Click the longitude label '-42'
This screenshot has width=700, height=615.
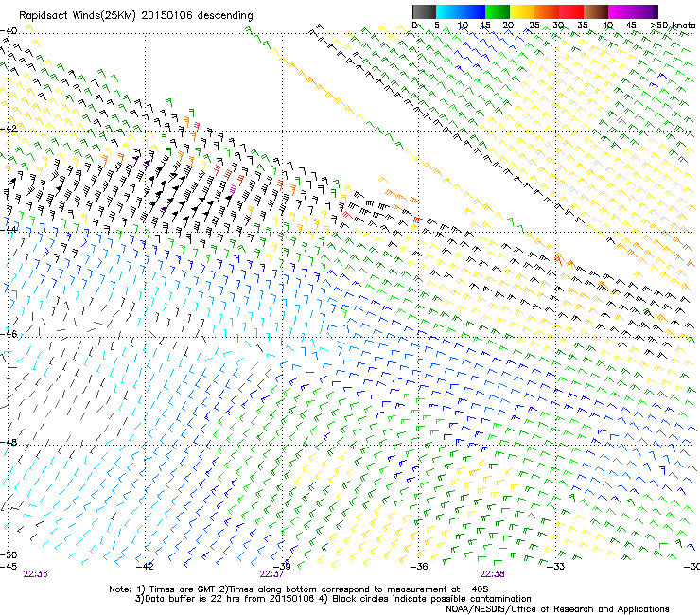(x=145, y=567)
